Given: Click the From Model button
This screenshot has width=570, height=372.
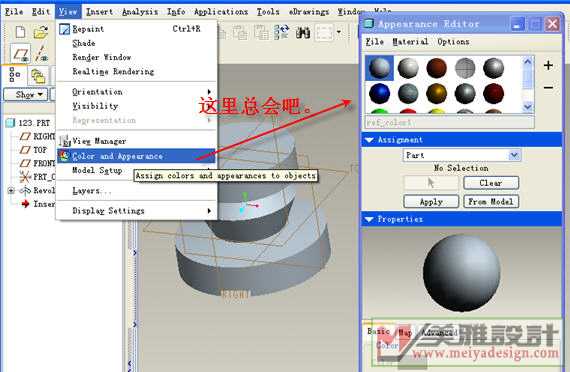Looking at the screenshot, I should [x=491, y=201].
